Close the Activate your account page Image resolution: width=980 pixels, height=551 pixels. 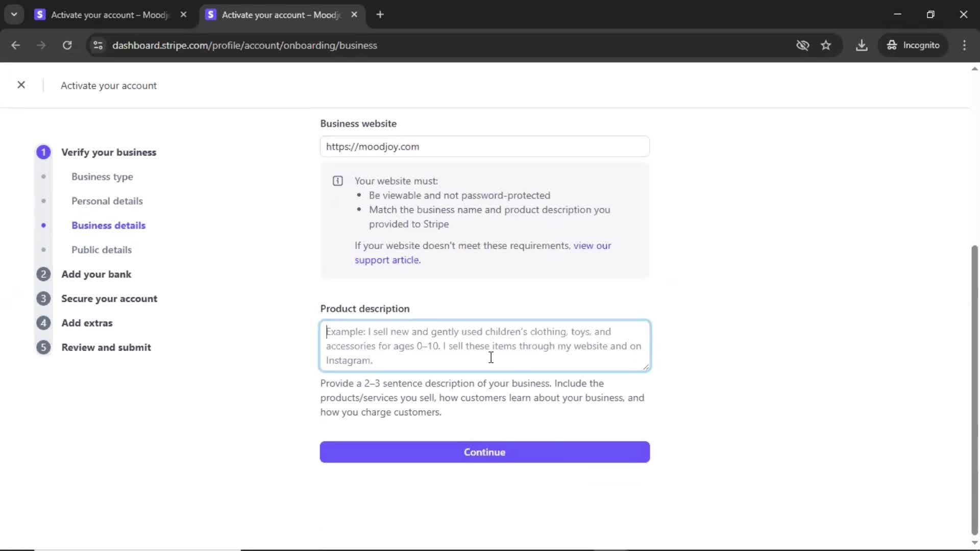pyautogui.click(x=21, y=85)
